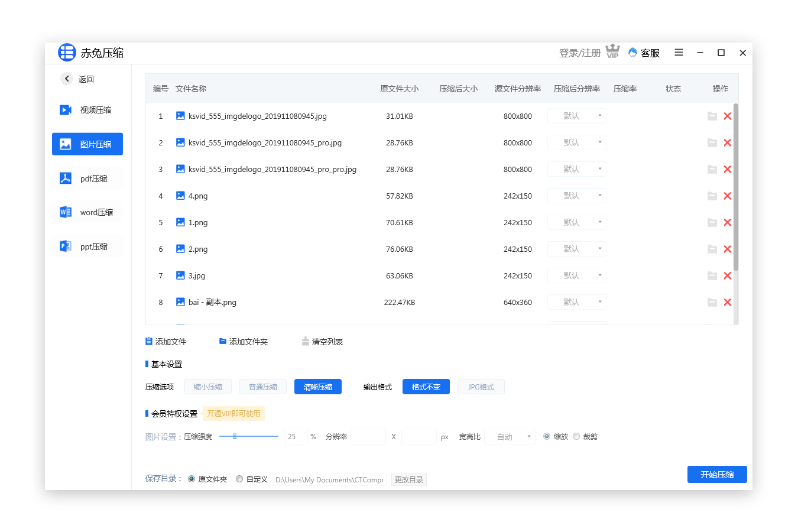
Task: Open resolution dropdown for ksvid_555_imgdelogo_201911080945.jpg
Action: 577,116
